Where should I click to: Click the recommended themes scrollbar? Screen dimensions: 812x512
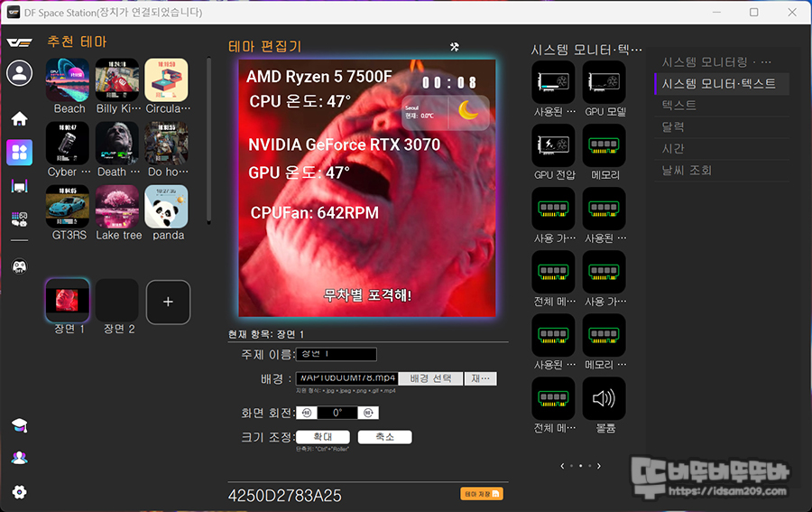click(x=208, y=140)
